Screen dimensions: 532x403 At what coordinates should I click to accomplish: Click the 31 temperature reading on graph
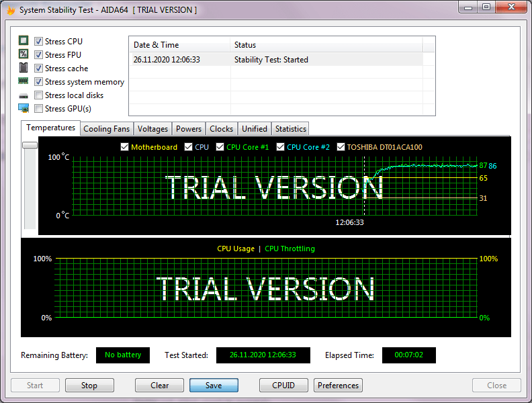coord(483,198)
